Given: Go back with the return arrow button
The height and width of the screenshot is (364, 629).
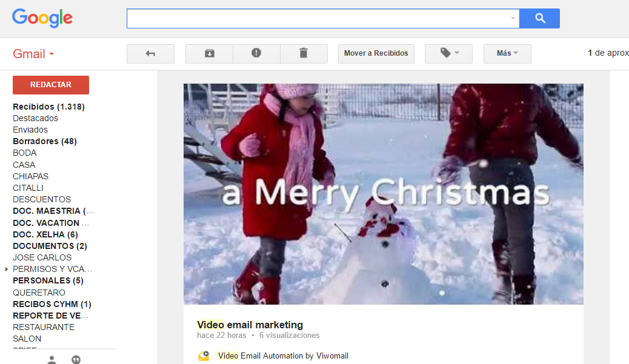Looking at the screenshot, I should click(150, 54).
